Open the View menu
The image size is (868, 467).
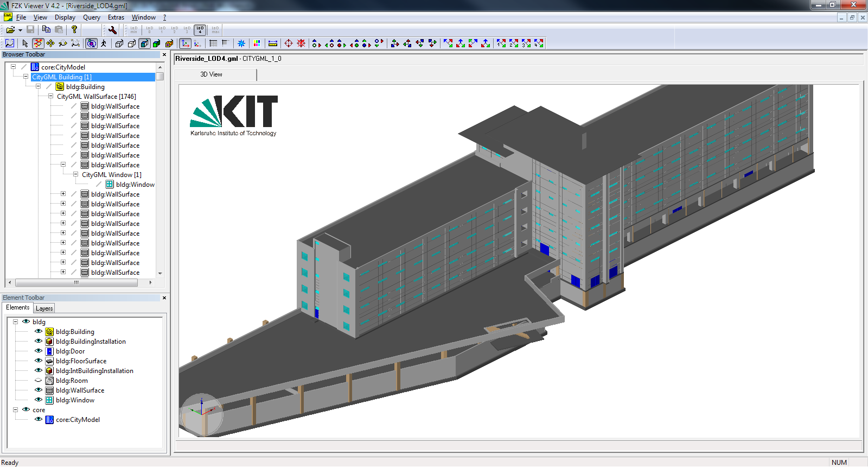pyautogui.click(x=40, y=17)
